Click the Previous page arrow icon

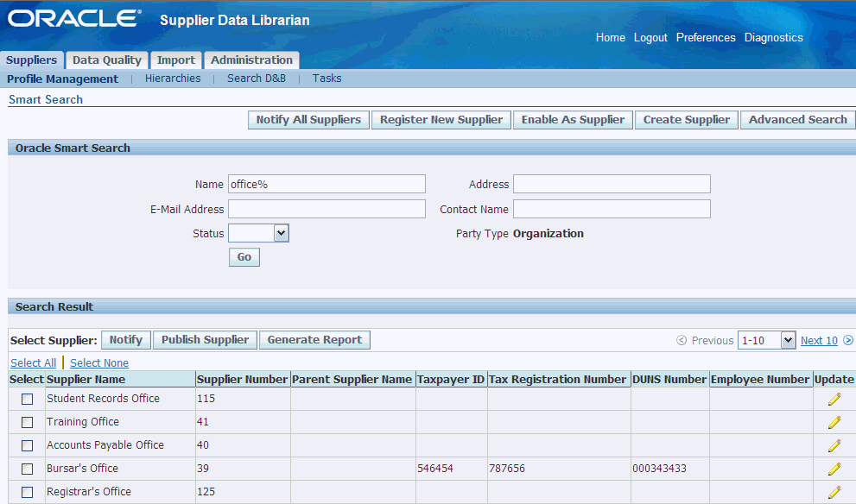click(682, 340)
